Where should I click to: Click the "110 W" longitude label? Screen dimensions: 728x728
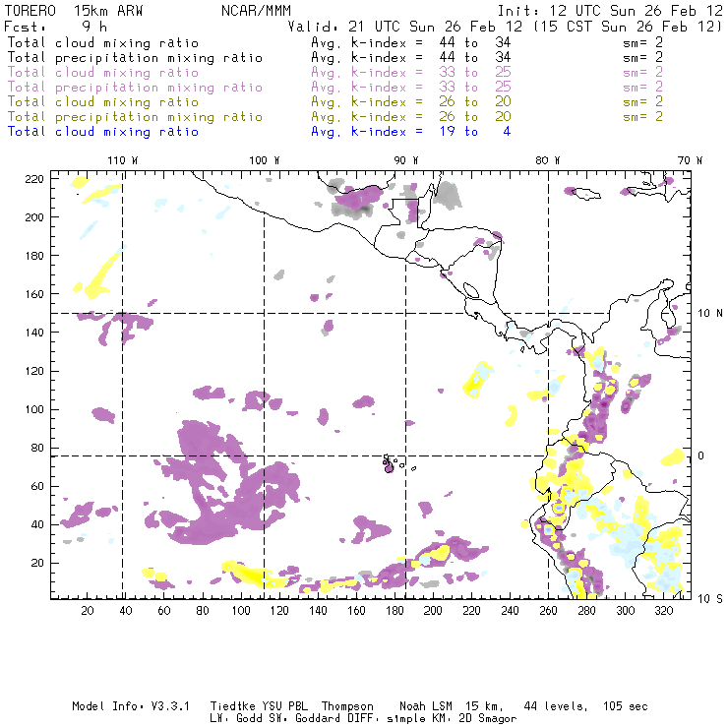point(123,160)
